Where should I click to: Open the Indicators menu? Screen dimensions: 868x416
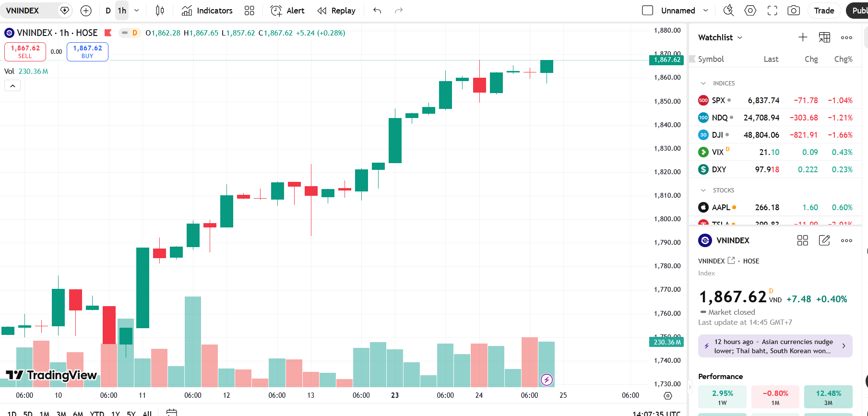206,10
